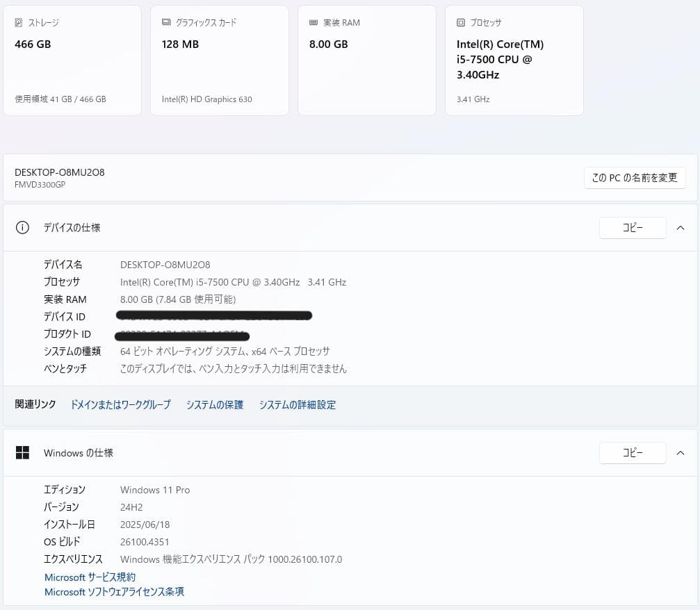
Task: Copy the Windows specifications
Action: 633,453
